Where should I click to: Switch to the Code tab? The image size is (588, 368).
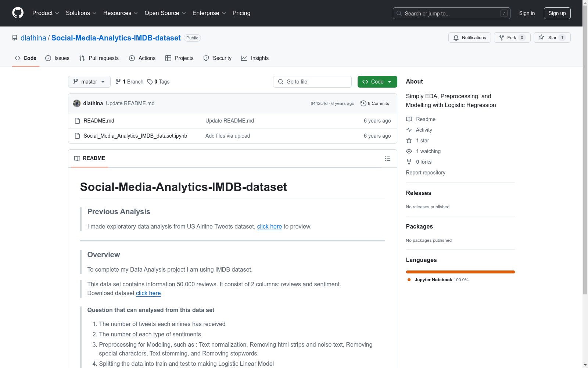pyautogui.click(x=26, y=58)
